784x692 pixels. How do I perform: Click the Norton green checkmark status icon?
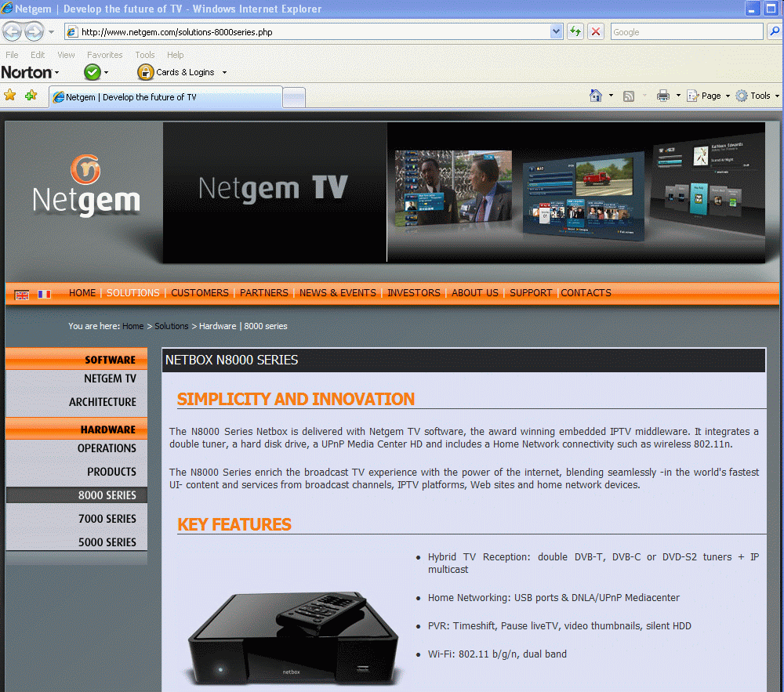(92, 72)
